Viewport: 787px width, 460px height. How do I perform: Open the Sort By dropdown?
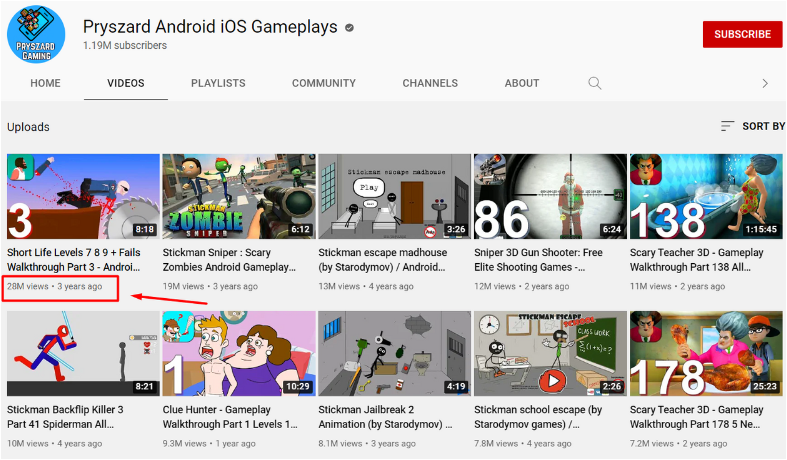752,126
